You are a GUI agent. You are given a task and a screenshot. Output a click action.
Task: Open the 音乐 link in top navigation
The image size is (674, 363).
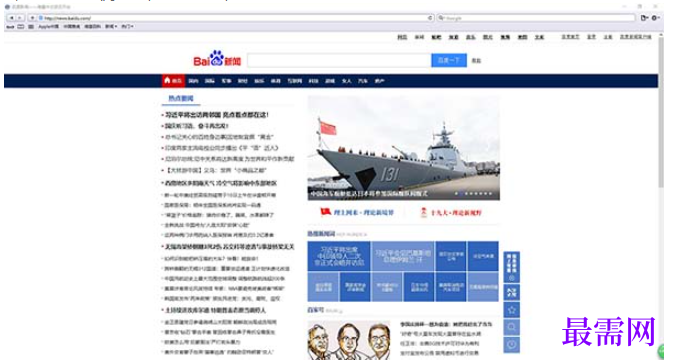(x=471, y=37)
